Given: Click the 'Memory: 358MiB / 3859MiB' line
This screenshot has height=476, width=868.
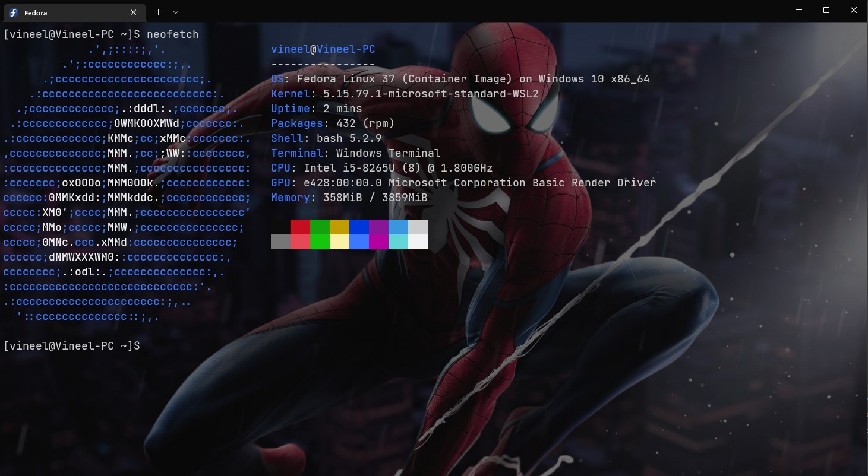Looking at the screenshot, I should point(349,198).
